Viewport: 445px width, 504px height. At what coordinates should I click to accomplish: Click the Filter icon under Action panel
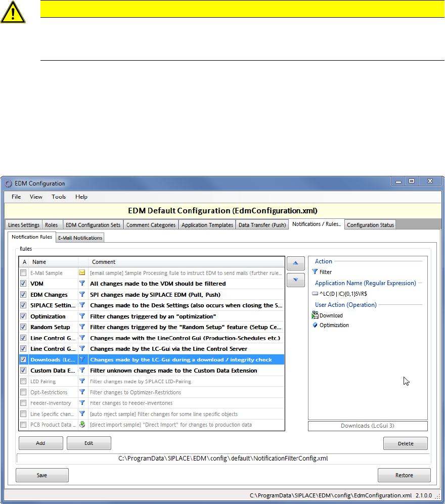click(315, 272)
